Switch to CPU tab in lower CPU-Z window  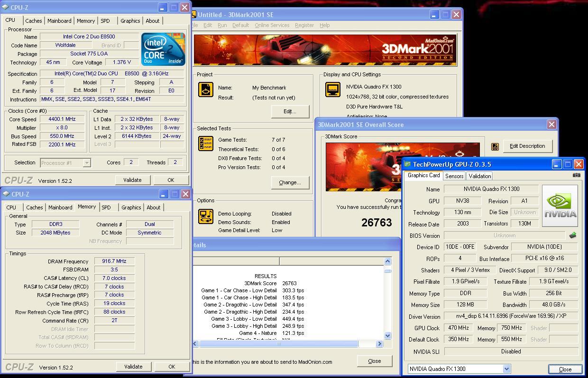tap(11, 207)
